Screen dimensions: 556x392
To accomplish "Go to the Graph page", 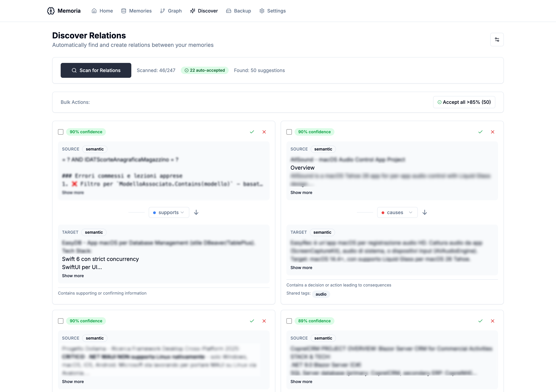I will [x=171, y=11].
